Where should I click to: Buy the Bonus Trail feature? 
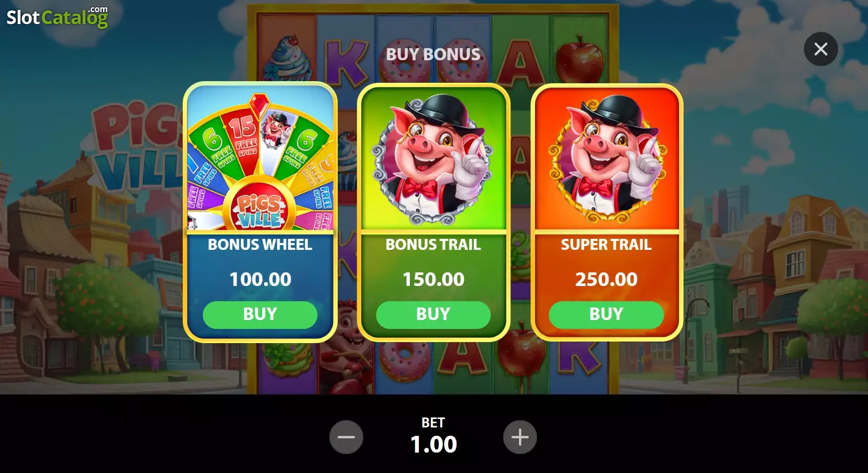[433, 314]
